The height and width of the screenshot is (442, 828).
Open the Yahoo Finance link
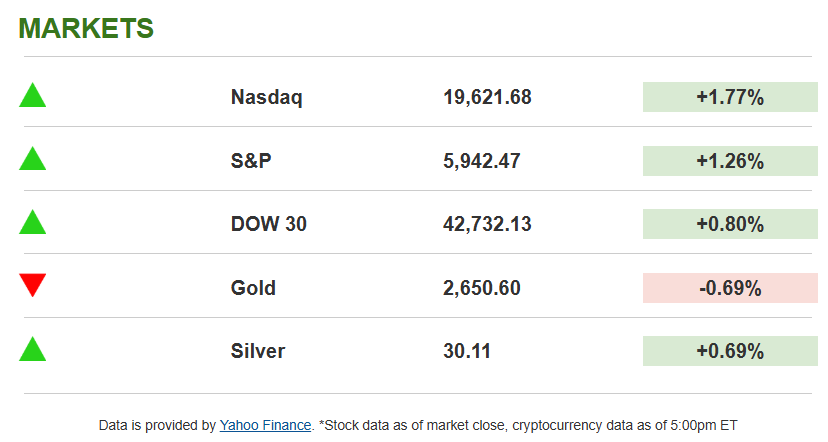click(x=267, y=425)
